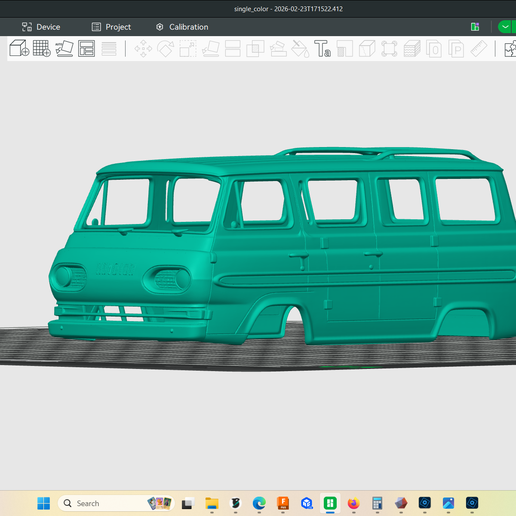Select the Supports painting tool icon

tap(278, 49)
